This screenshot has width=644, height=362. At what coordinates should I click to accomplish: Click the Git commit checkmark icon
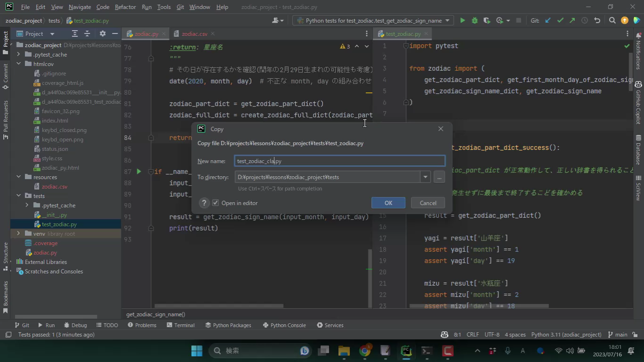tap(560, 20)
